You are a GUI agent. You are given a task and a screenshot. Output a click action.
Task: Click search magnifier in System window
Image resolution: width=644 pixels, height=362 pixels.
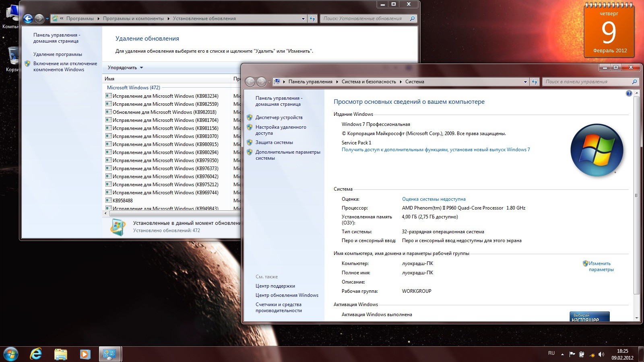pyautogui.click(x=634, y=82)
